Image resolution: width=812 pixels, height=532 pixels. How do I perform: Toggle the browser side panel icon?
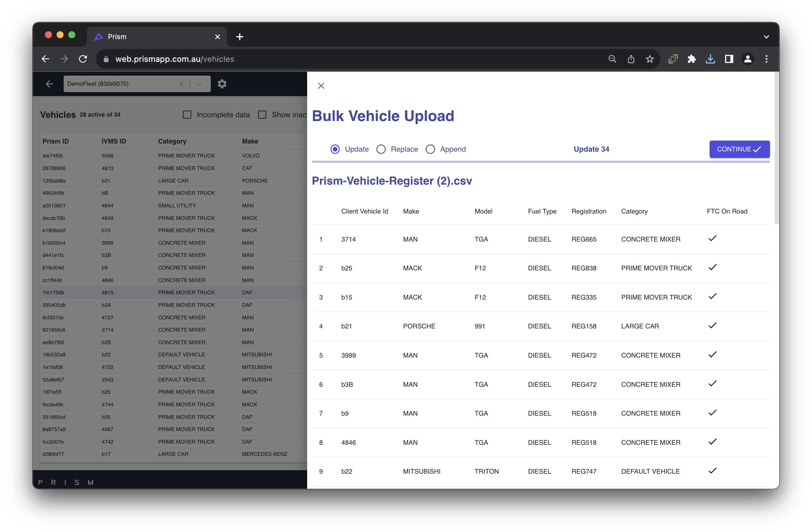(729, 59)
